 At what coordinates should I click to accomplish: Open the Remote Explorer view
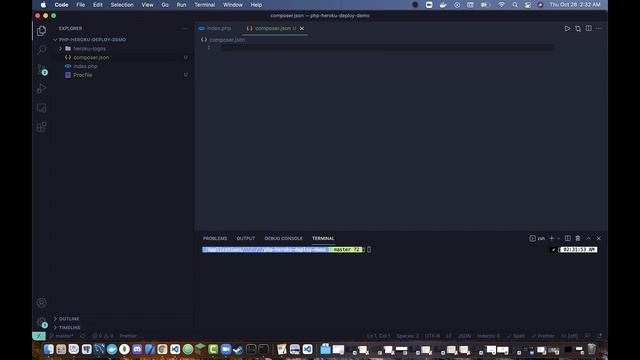(x=41, y=108)
